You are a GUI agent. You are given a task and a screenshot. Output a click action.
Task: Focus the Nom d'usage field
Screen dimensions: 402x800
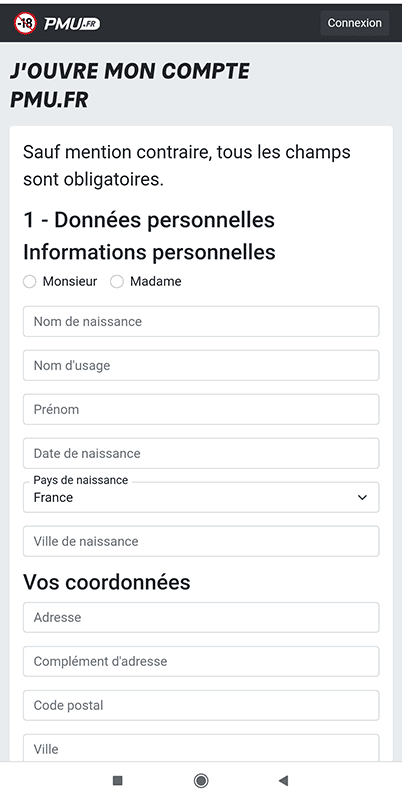coord(201,365)
